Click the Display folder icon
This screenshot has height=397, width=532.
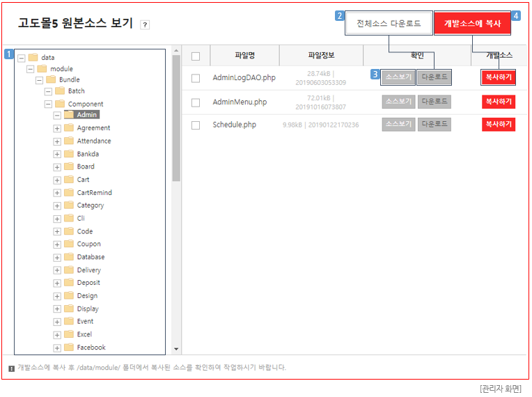coord(69,309)
